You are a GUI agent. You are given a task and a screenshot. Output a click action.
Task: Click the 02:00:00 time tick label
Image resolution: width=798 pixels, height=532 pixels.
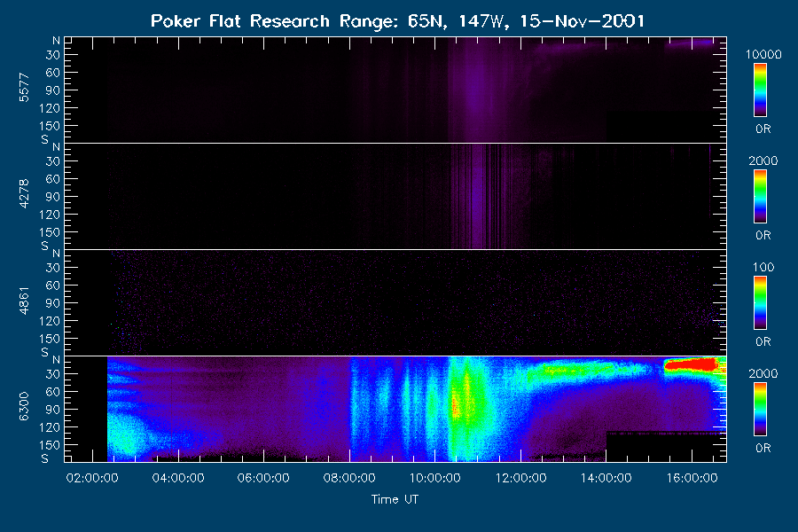[92, 478]
